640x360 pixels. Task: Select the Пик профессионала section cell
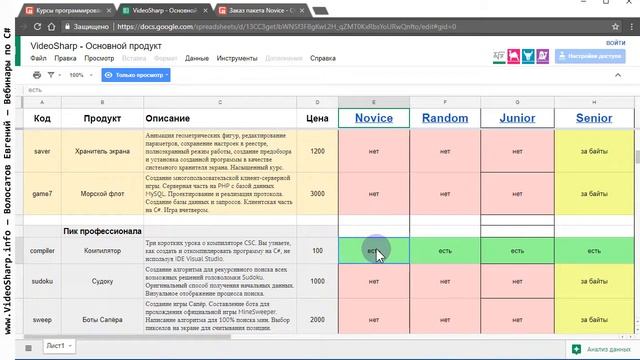click(102, 231)
